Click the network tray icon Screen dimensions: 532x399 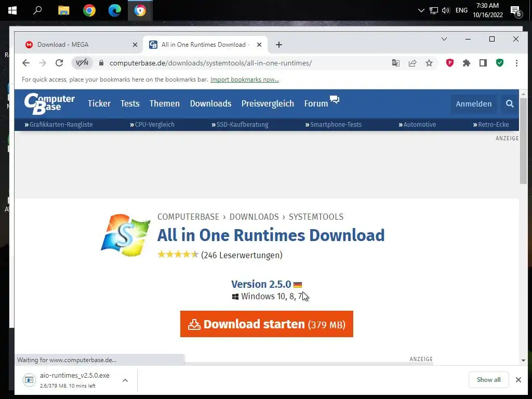pos(434,10)
